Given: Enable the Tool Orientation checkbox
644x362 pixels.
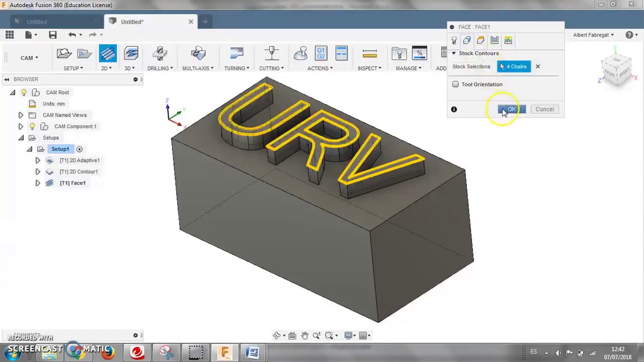Looking at the screenshot, I should (455, 84).
